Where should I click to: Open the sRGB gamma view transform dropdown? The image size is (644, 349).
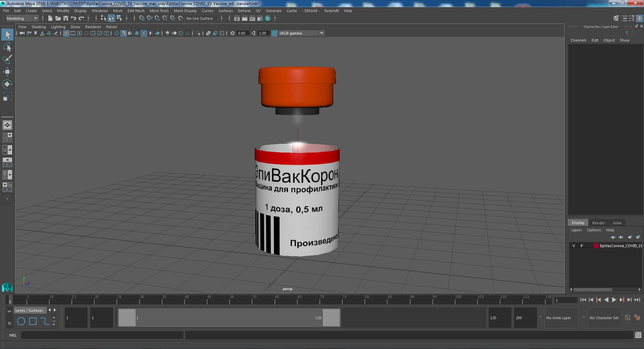[x=301, y=33]
